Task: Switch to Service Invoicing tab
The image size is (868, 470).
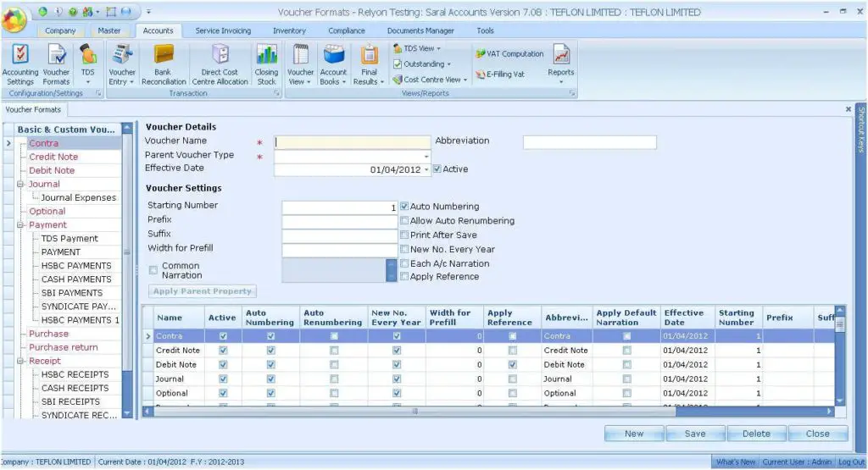Action: coord(223,31)
